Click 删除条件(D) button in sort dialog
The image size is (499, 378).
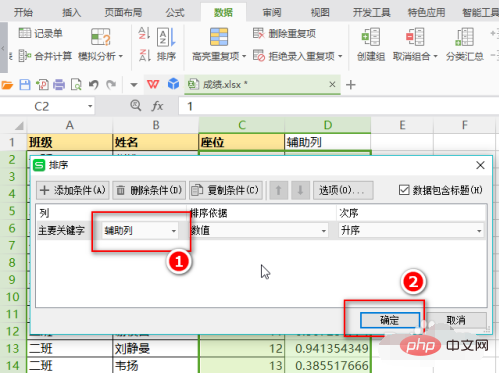pyautogui.click(x=149, y=190)
